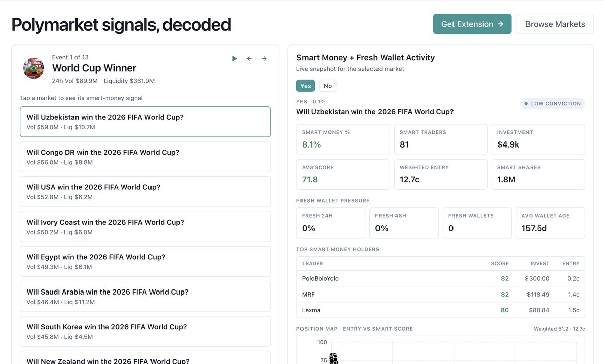The width and height of the screenshot is (604, 364).
Task: Click the Event 1 of 13 label
Action: click(70, 57)
